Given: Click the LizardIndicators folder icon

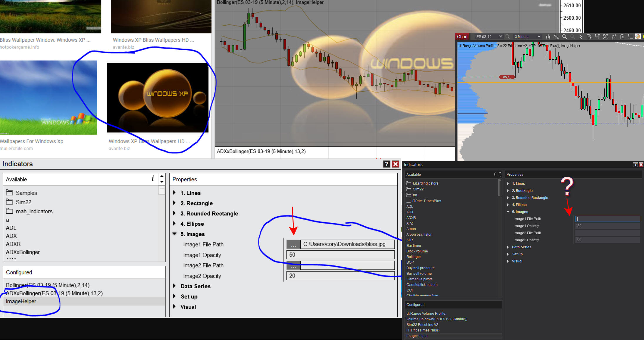Looking at the screenshot, I should click(409, 183).
